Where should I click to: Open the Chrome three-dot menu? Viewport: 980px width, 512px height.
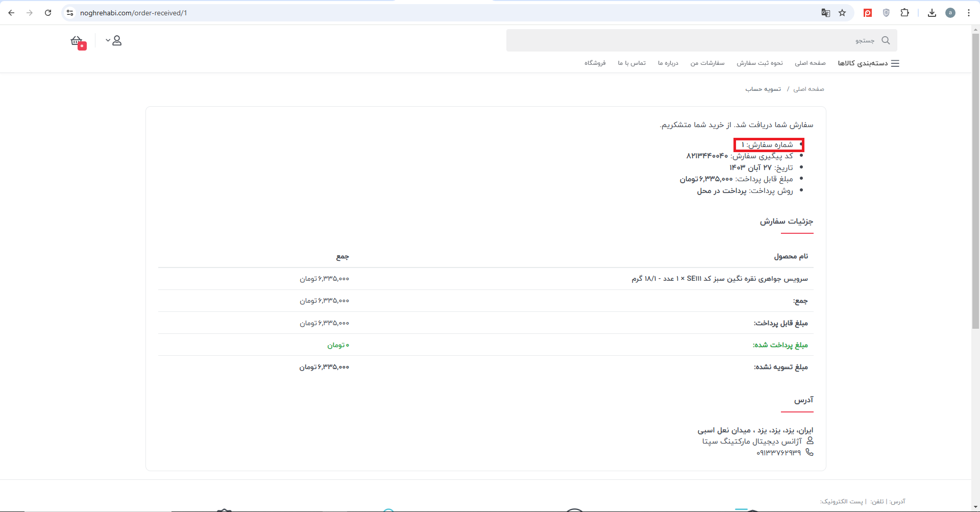pos(969,13)
